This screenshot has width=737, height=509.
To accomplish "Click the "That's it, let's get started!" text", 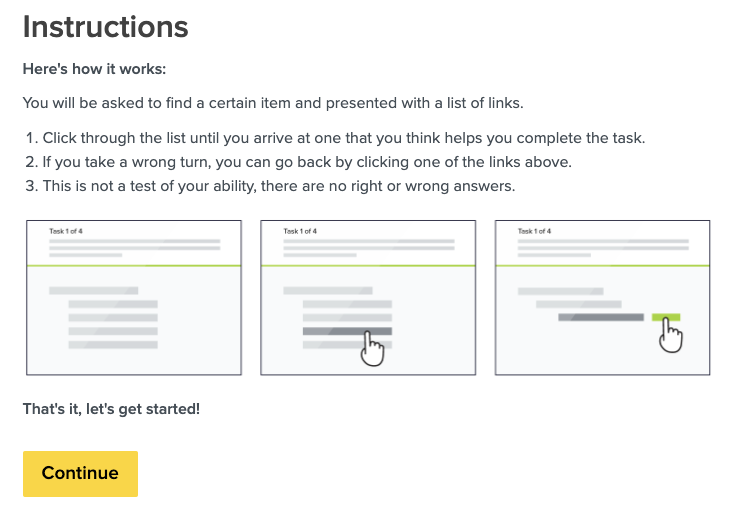I will [111, 409].
